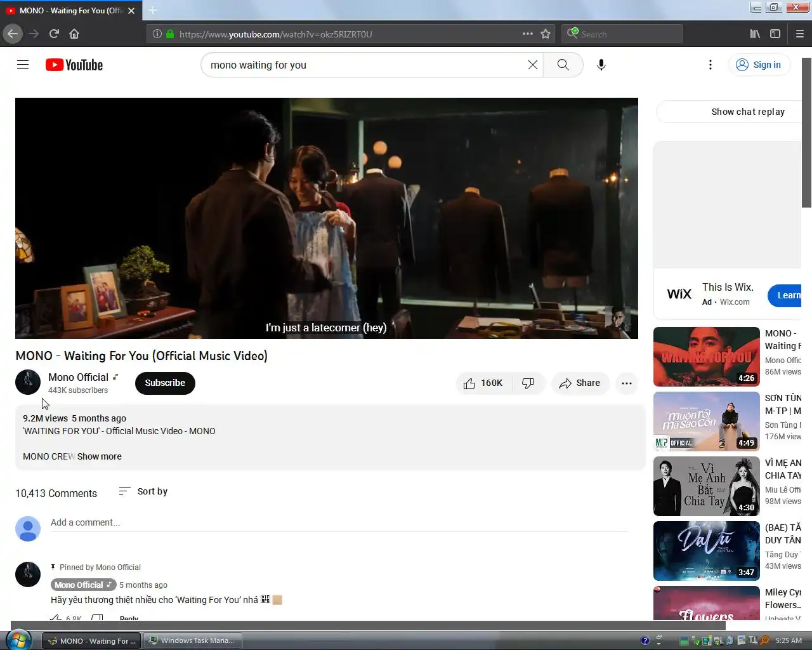Click help icon in system tray
Viewport: 812px width, 650px height.
pos(645,640)
